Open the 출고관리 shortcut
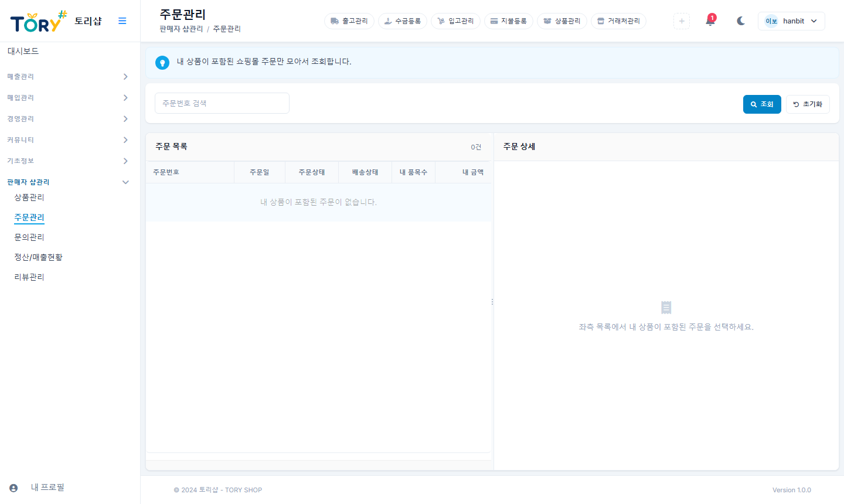The image size is (844, 504). (x=349, y=21)
